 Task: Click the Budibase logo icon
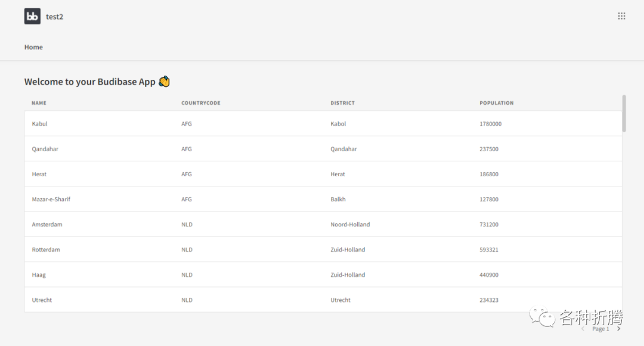click(32, 17)
